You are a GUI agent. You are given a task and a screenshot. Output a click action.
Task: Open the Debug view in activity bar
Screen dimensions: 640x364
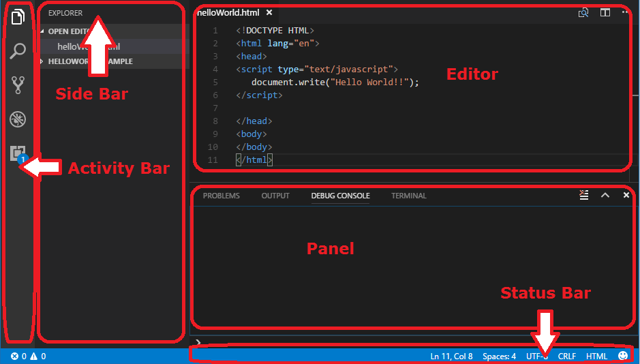click(18, 119)
